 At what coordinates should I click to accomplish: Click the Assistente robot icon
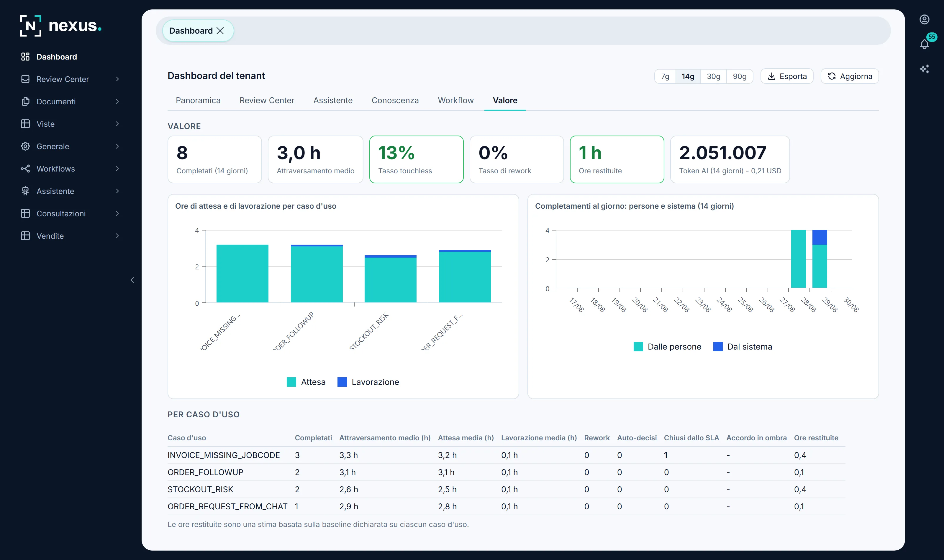[x=25, y=191]
